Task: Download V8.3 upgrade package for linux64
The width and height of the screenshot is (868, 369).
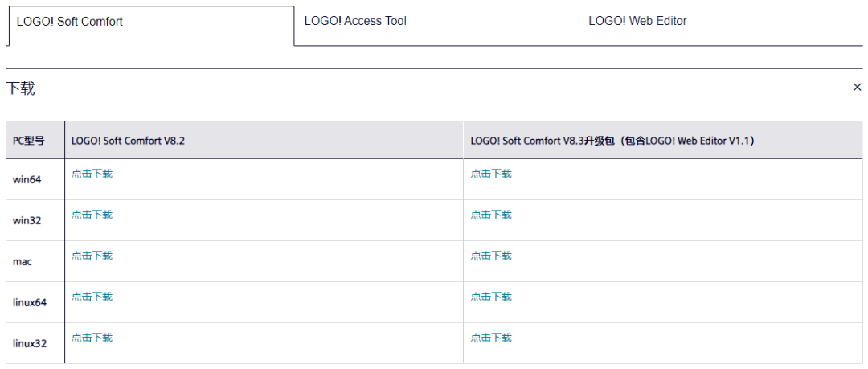Action: point(491,297)
